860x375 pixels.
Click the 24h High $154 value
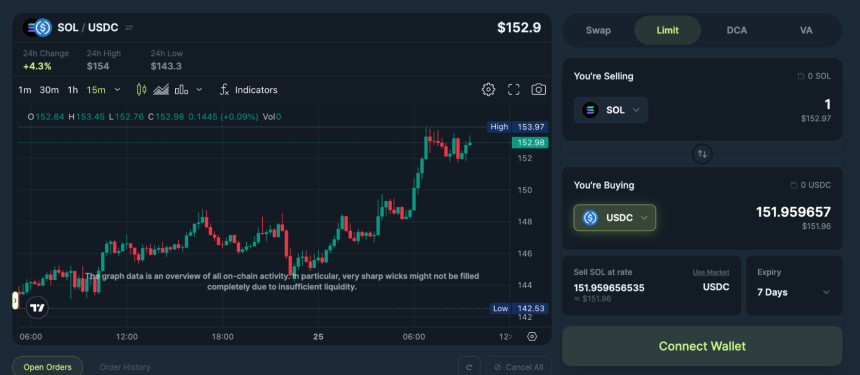click(x=98, y=66)
